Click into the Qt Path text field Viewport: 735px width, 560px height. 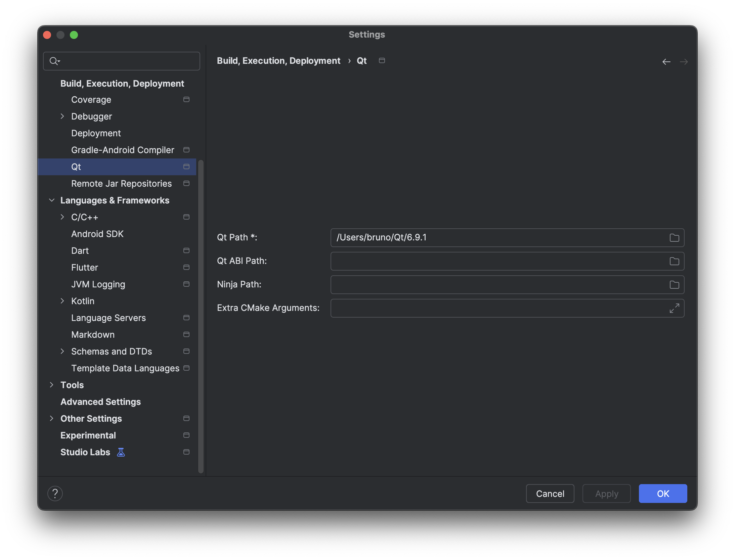tap(497, 238)
